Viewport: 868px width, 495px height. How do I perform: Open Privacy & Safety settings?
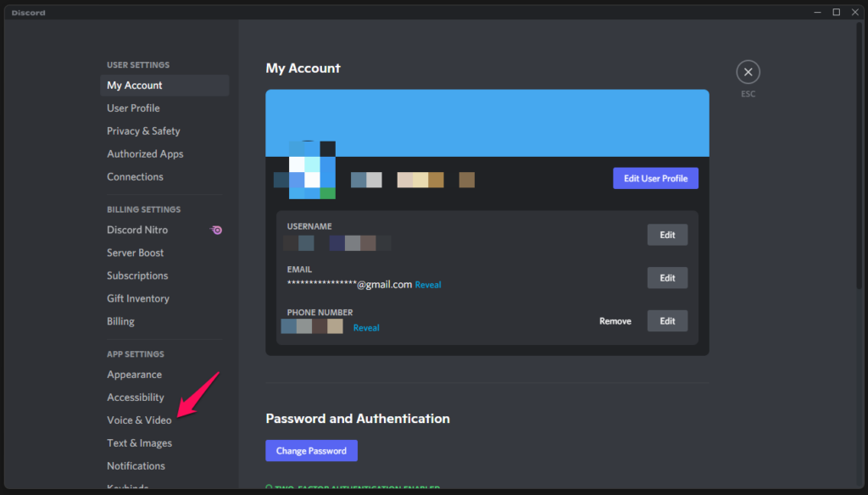point(143,131)
